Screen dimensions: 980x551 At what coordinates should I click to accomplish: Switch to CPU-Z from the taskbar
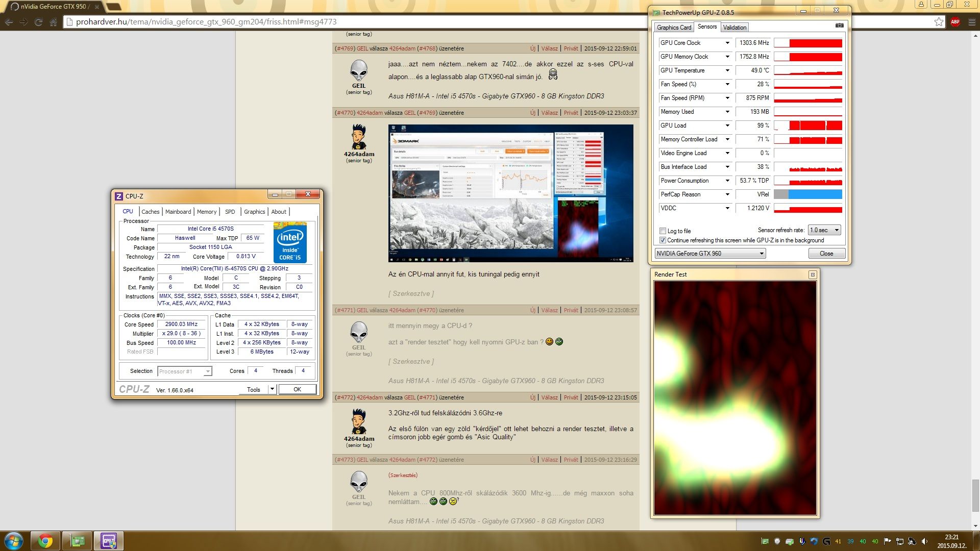pos(109,541)
